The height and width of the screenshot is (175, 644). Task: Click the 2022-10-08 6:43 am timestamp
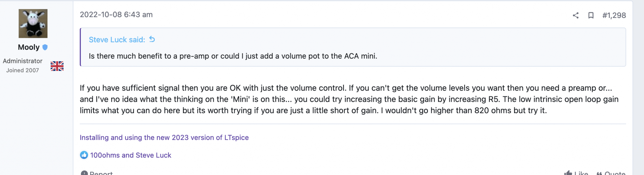pos(116,15)
